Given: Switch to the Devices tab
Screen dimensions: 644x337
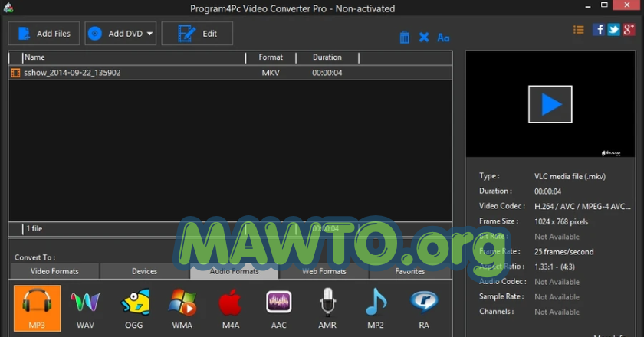Looking at the screenshot, I should 144,271.
